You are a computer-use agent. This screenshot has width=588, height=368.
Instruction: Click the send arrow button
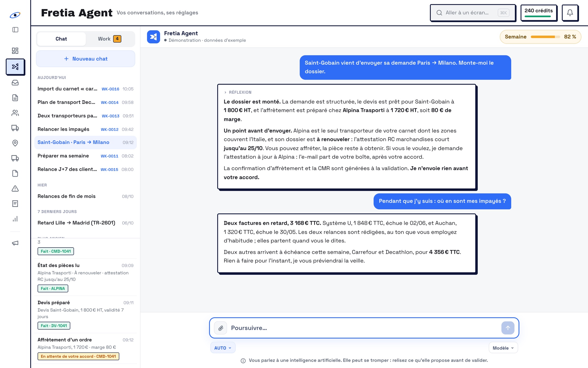coord(508,328)
